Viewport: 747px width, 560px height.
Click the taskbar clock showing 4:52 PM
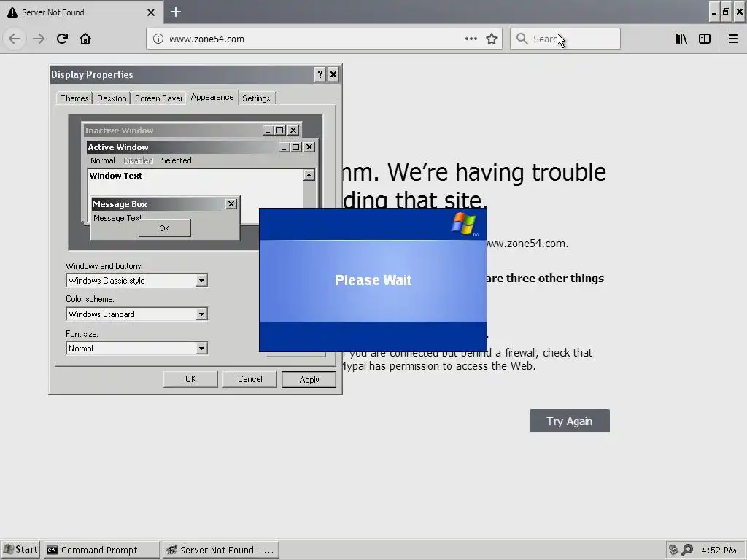pos(719,550)
